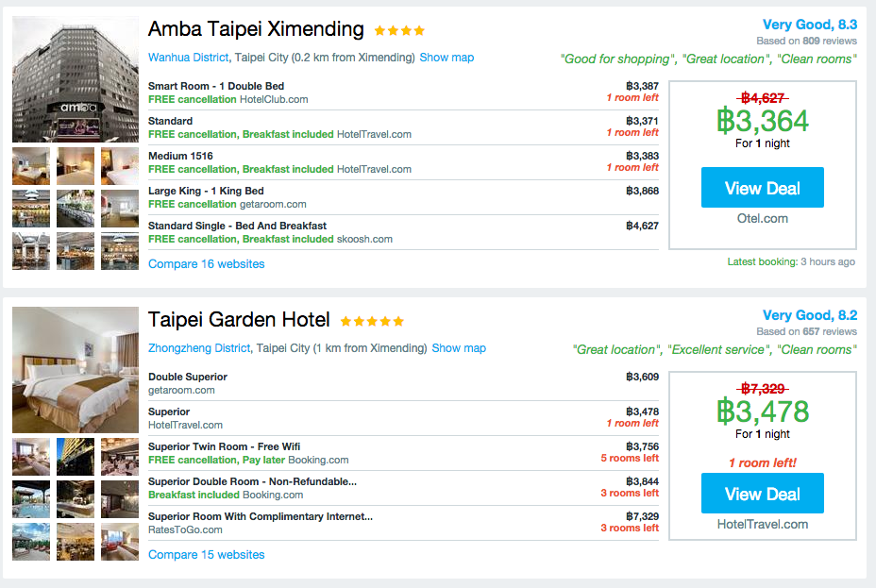
Task: Open the Zhongzheng District link
Action: point(199,348)
